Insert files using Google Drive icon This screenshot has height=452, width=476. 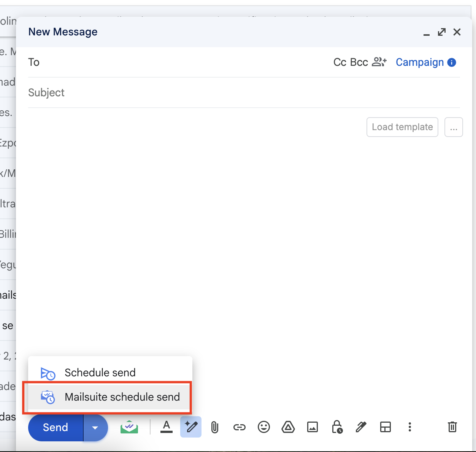pos(288,427)
